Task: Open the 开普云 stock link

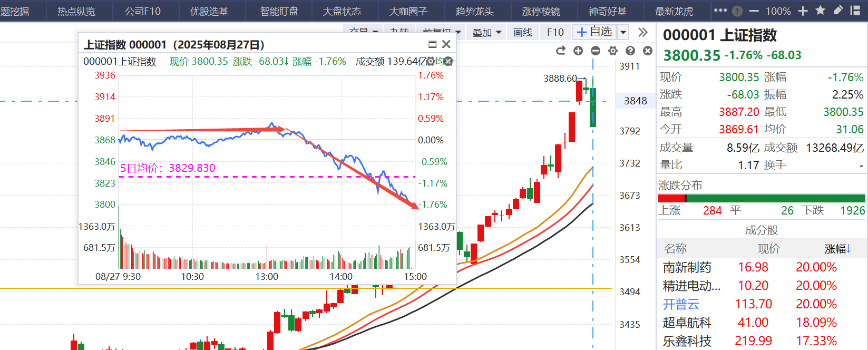Action: click(681, 304)
